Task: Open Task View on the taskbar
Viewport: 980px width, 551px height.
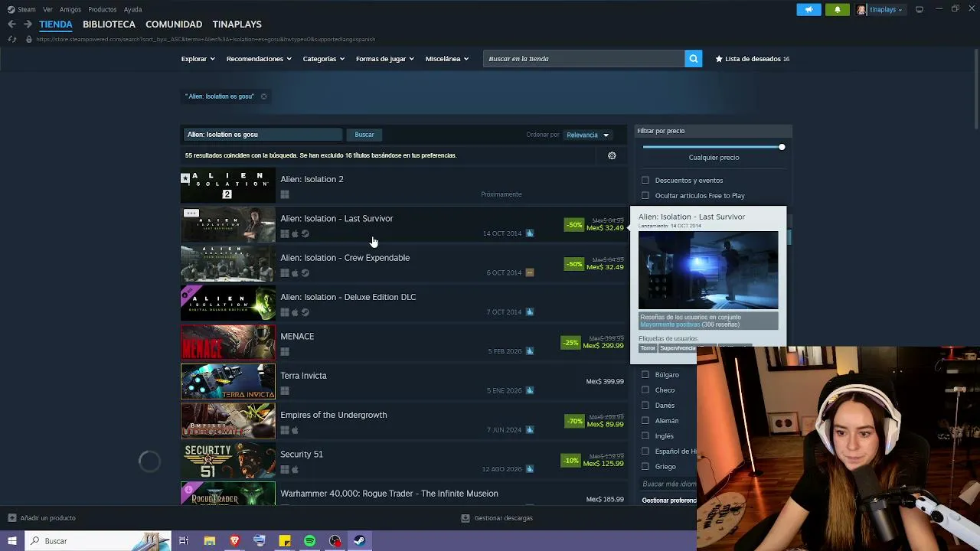Action: [x=184, y=541]
